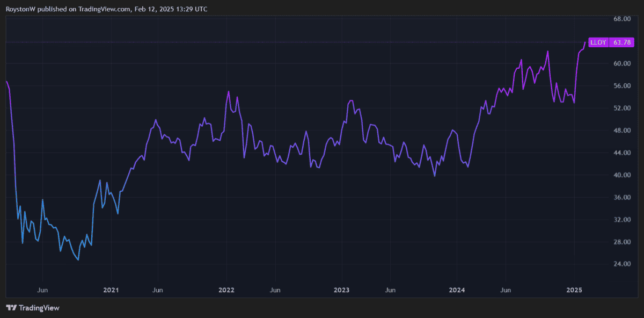644x318 pixels.
Task: Click the 24.00 price axis label
Action: point(621,264)
